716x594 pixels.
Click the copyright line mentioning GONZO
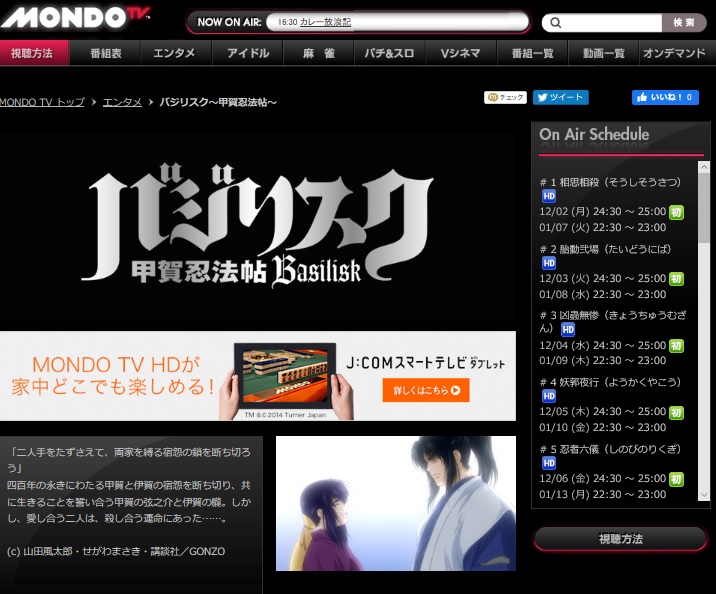[x=116, y=552]
